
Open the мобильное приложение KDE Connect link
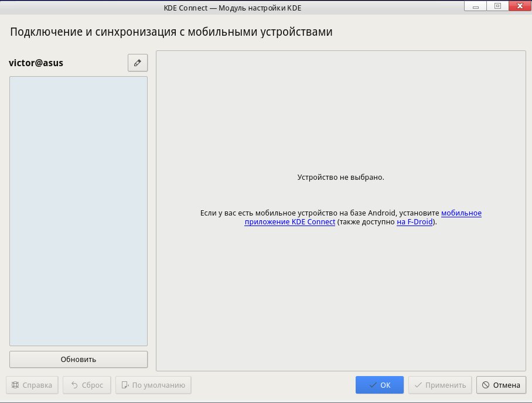click(290, 222)
